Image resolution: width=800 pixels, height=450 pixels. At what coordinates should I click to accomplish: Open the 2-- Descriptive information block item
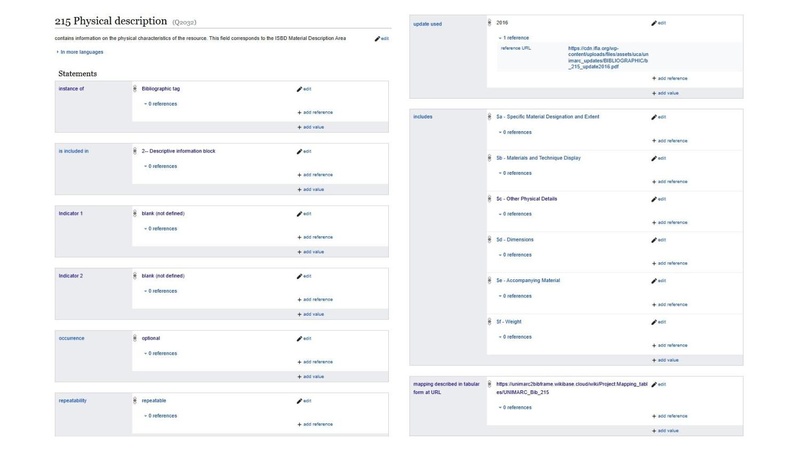pos(179,151)
